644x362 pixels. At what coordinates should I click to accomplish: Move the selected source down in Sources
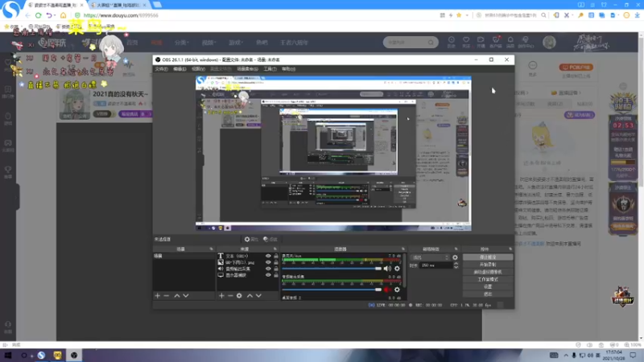pos(258,295)
